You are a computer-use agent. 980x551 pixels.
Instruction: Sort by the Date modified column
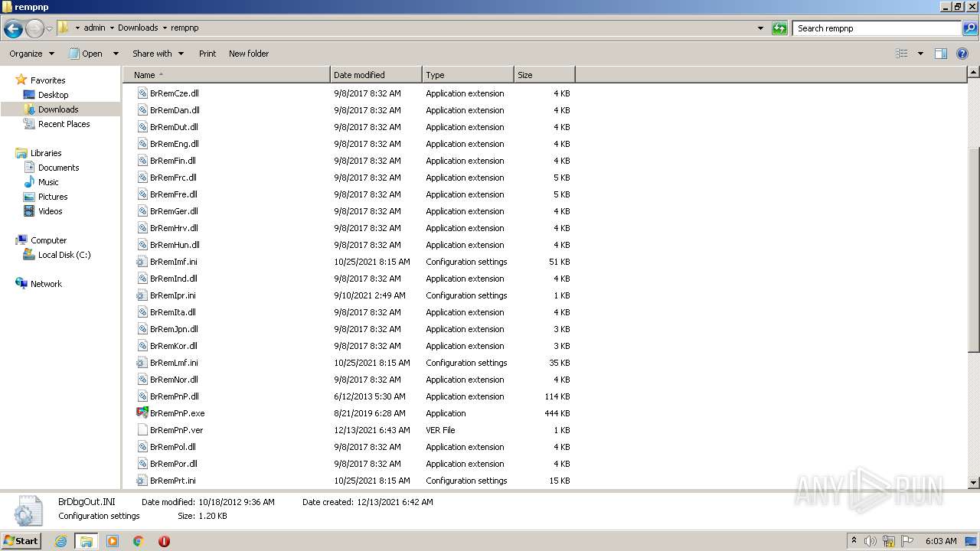tap(376, 75)
